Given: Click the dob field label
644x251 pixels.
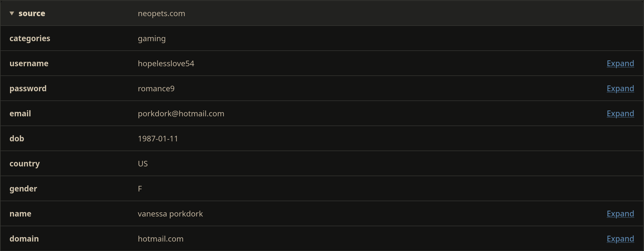Looking at the screenshot, I should pyautogui.click(x=17, y=139).
